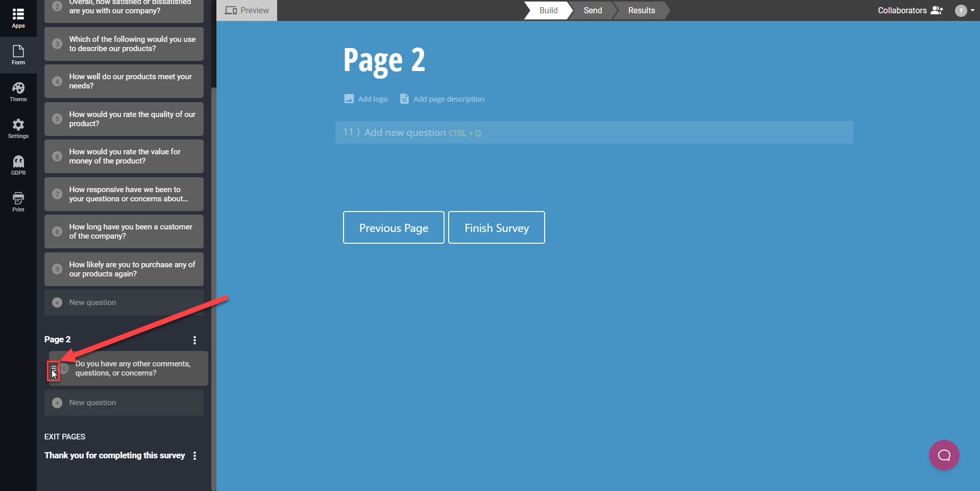
Task: Click the sidebar vertical scrollbar
Action: pos(214,289)
